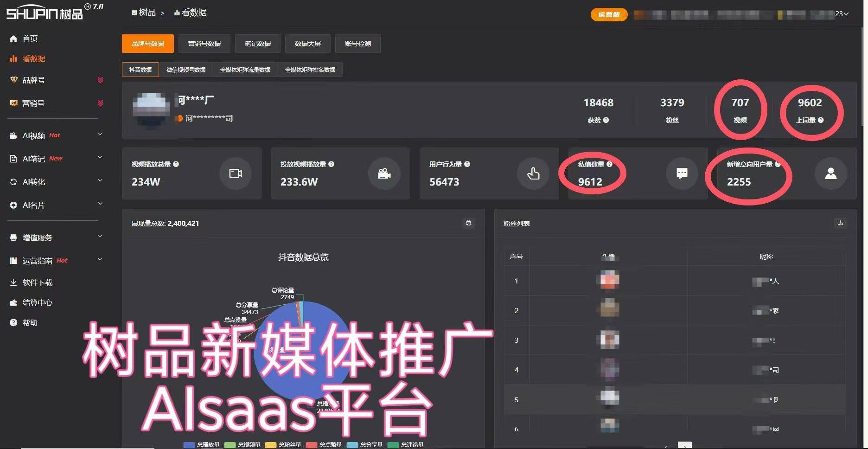Click the blue 总播放量 color swatch in legend
Screen dimensions: 868x449
click(188, 444)
